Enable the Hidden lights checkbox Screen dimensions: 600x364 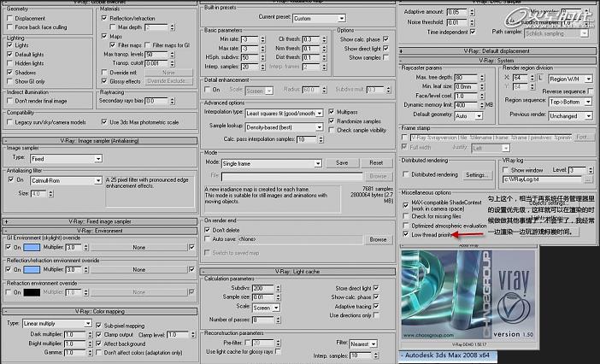pos(10,63)
